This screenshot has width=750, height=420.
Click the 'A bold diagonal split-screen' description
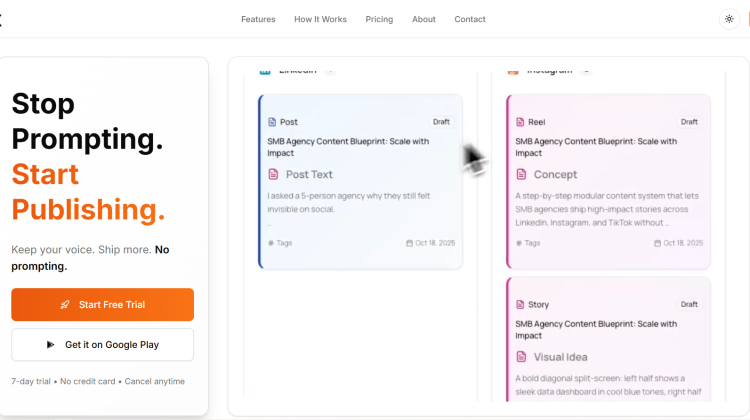608,385
